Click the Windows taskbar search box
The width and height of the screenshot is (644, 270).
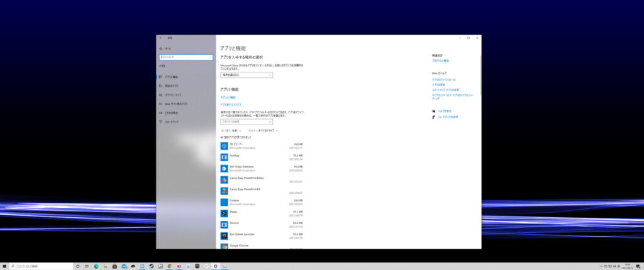pos(41,266)
